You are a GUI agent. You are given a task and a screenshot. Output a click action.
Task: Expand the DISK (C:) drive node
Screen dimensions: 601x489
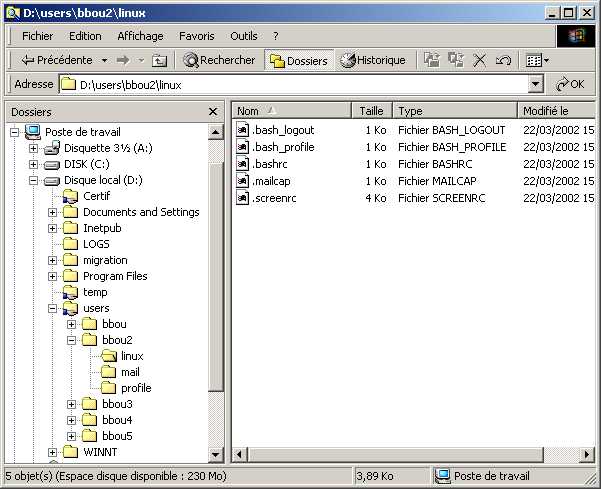pyautogui.click(x=33, y=164)
